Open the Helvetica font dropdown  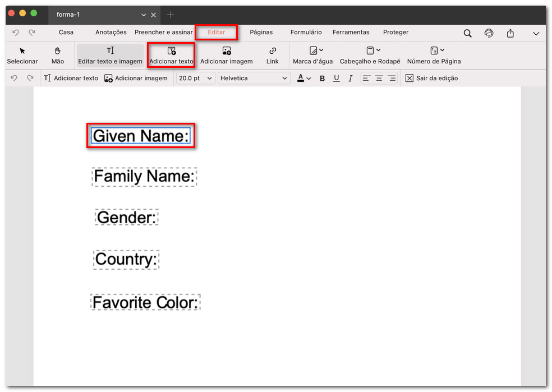pyautogui.click(x=254, y=79)
